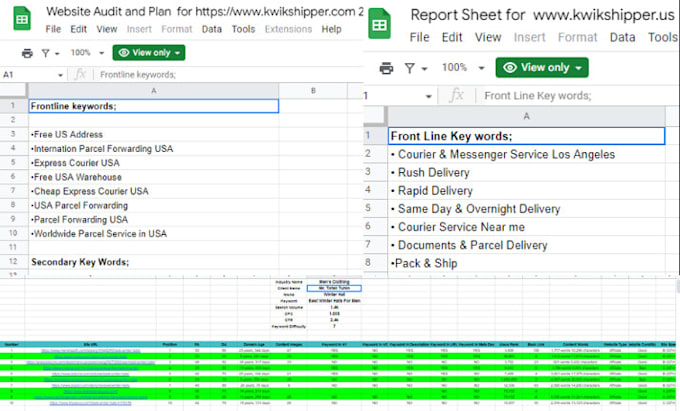Open the filter views menu in Website Audit window
This screenshot has width=680, height=411.
(50, 53)
